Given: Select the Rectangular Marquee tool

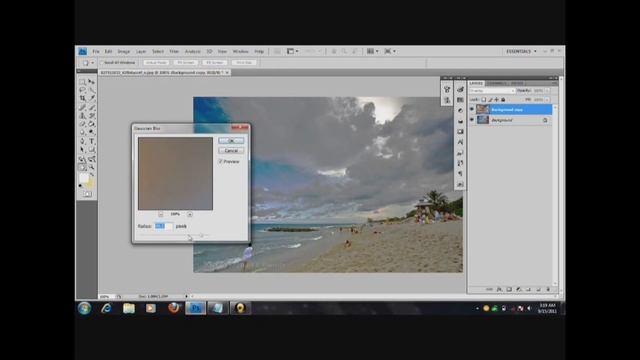Looking at the screenshot, I should 82,82.
